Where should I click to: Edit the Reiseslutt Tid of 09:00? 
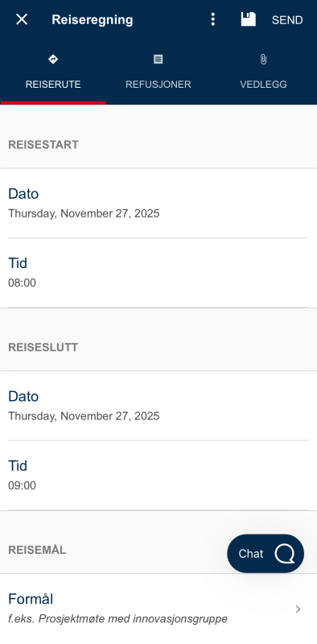[158, 475]
